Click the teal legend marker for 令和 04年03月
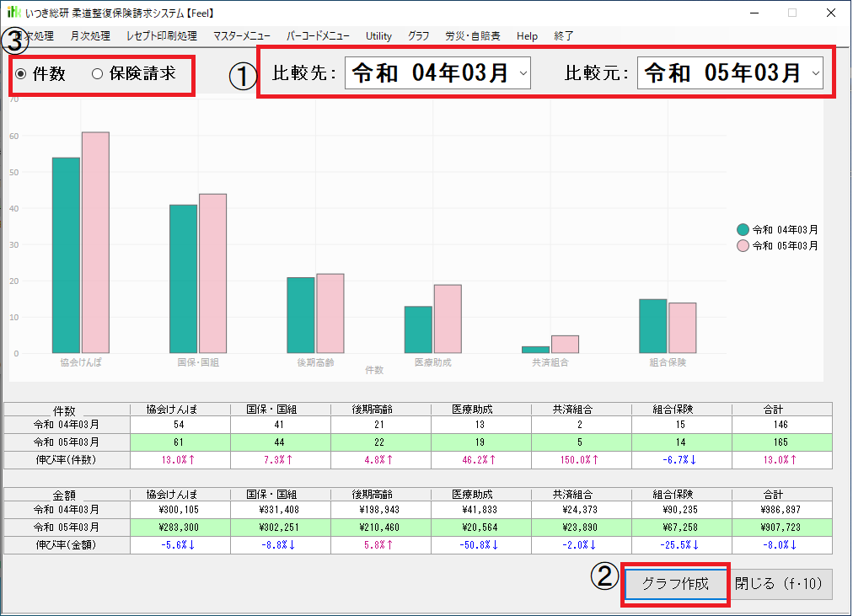The image size is (853, 616). tap(743, 229)
